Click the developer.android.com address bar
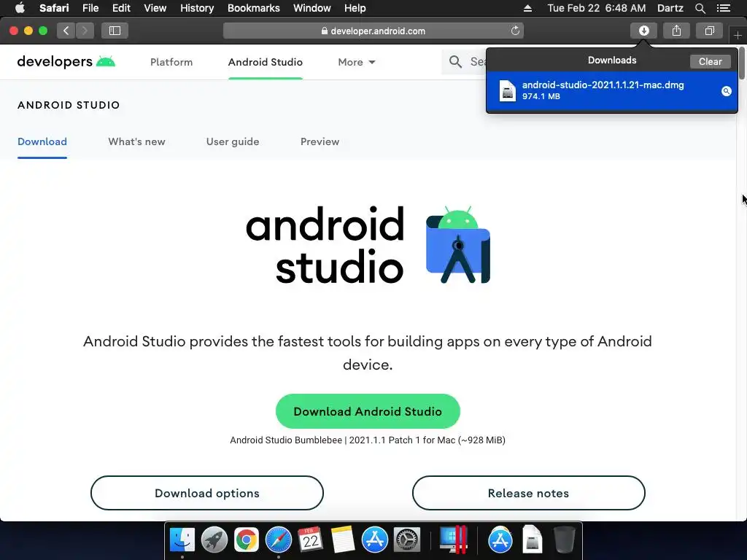This screenshot has height=560, width=747. coord(373,31)
